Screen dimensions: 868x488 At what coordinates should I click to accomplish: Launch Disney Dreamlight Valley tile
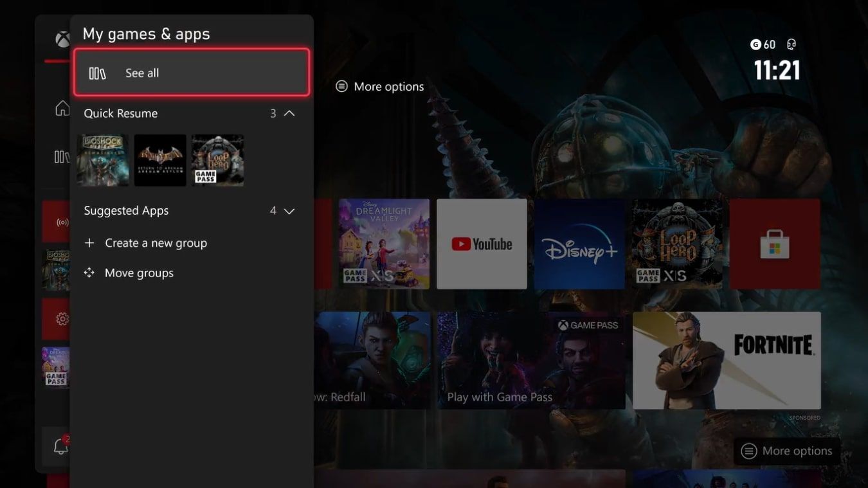384,244
